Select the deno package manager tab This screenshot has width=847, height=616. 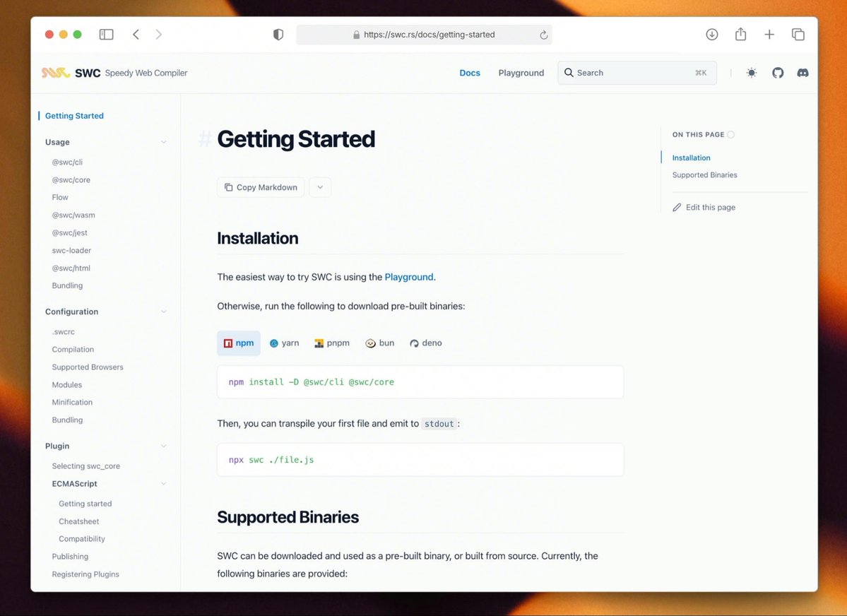[x=426, y=343]
